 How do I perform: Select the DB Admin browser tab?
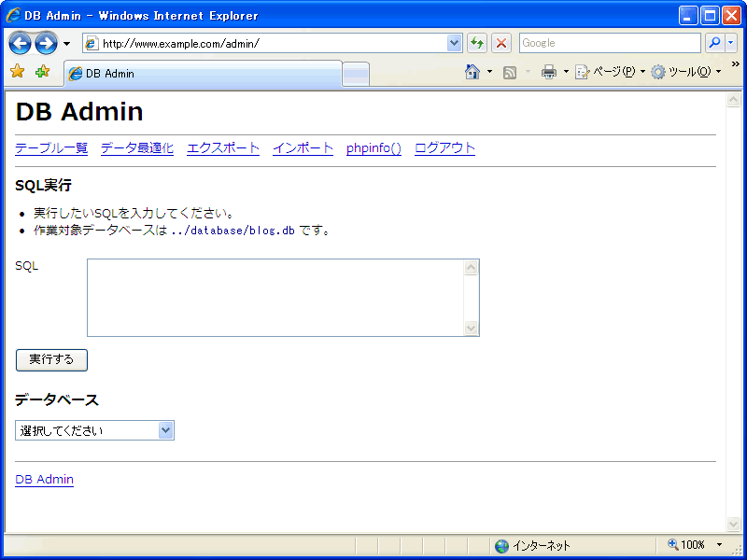202,74
